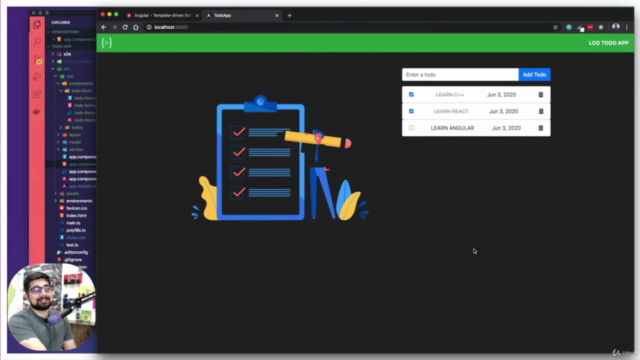The image size is (640, 360).
Task: Open the Search view in VS Code
Action: [x=37, y=42]
